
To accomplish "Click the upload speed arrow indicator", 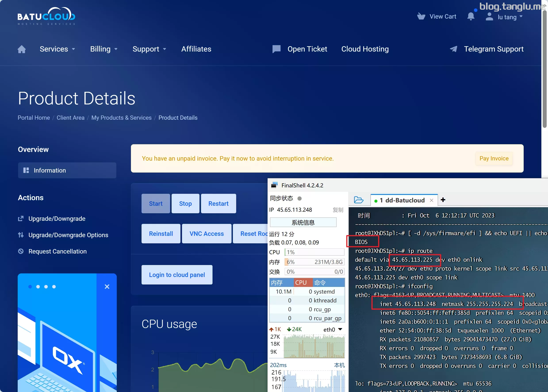I will coord(271,329).
